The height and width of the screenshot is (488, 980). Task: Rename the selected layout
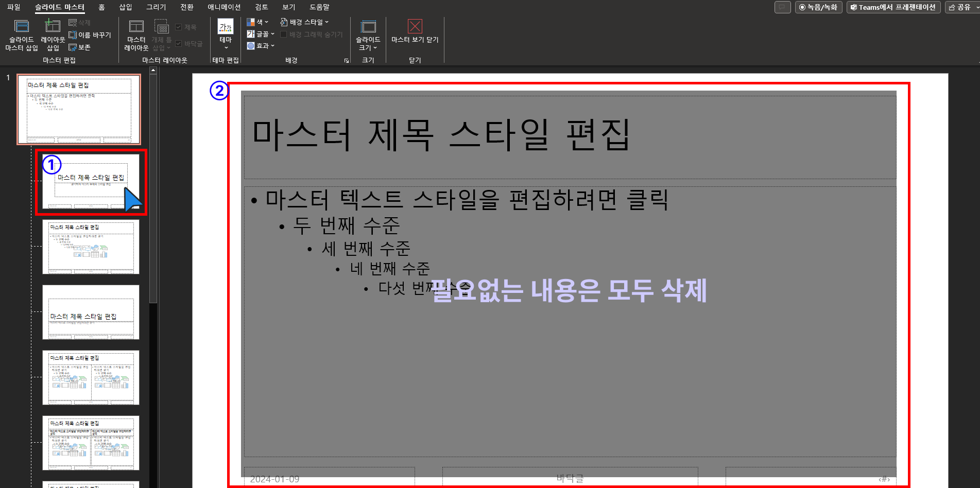tap(90, 35)
